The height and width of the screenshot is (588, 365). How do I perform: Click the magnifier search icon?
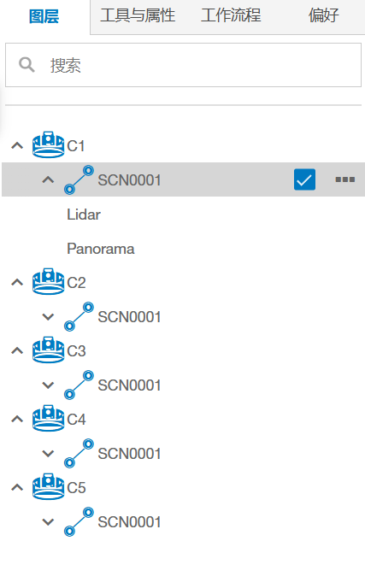pyautogui.click(x=26, y=65)
